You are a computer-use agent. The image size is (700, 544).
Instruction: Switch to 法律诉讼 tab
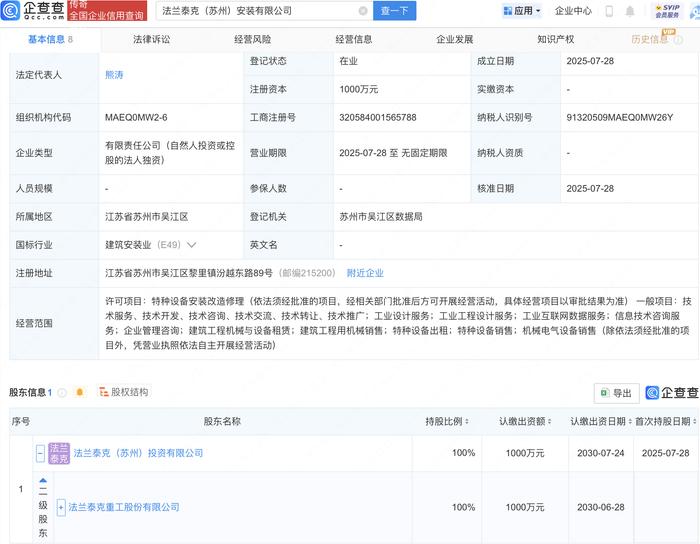coord(151,40)
